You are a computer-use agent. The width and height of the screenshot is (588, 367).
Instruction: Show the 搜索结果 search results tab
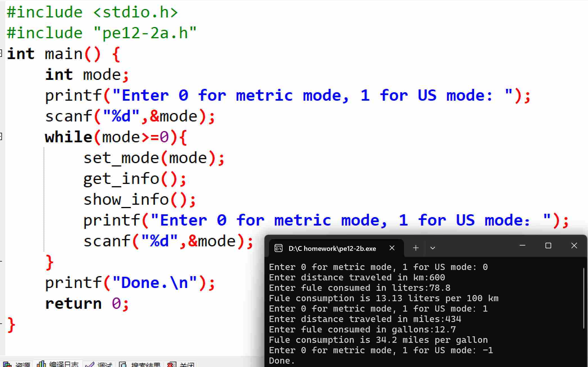pos(145,364)
